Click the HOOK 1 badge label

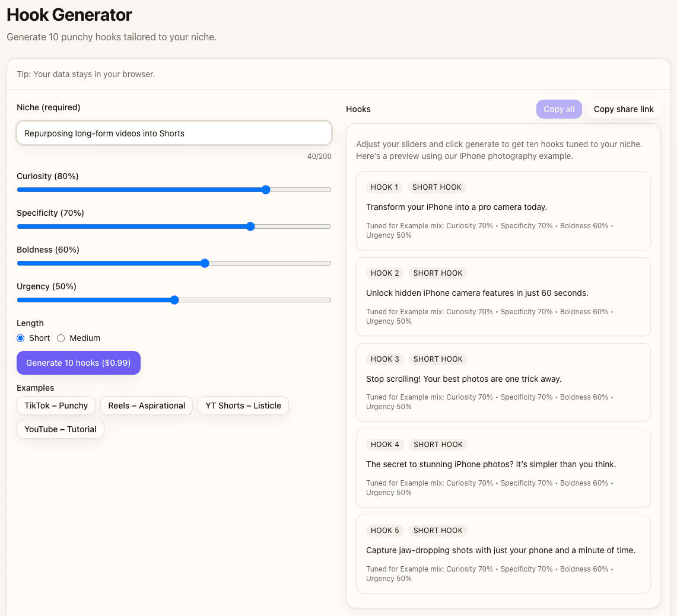point(384,187)
